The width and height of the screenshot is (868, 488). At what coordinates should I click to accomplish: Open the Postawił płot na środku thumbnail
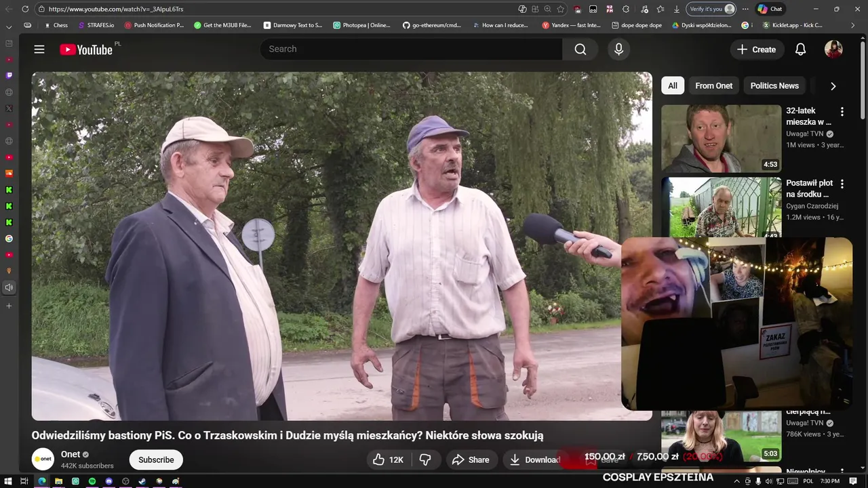click(721, 207)
